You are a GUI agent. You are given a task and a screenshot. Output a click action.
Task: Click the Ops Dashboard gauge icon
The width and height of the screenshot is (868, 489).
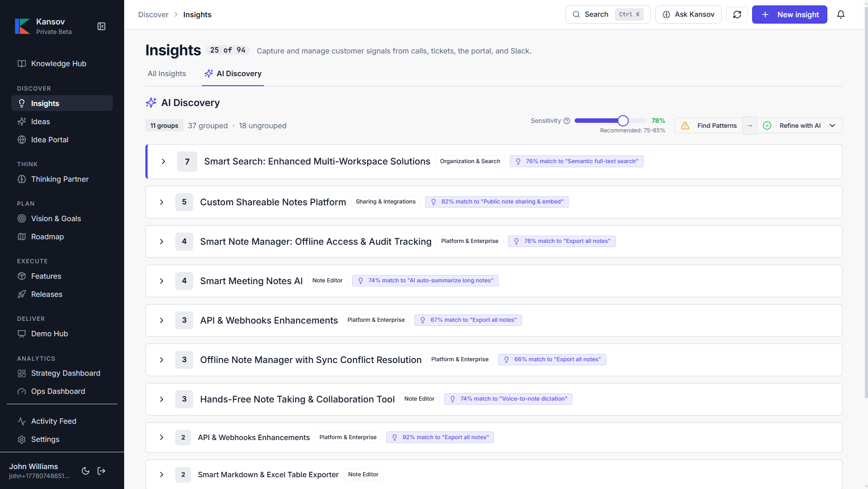(21, 391)
